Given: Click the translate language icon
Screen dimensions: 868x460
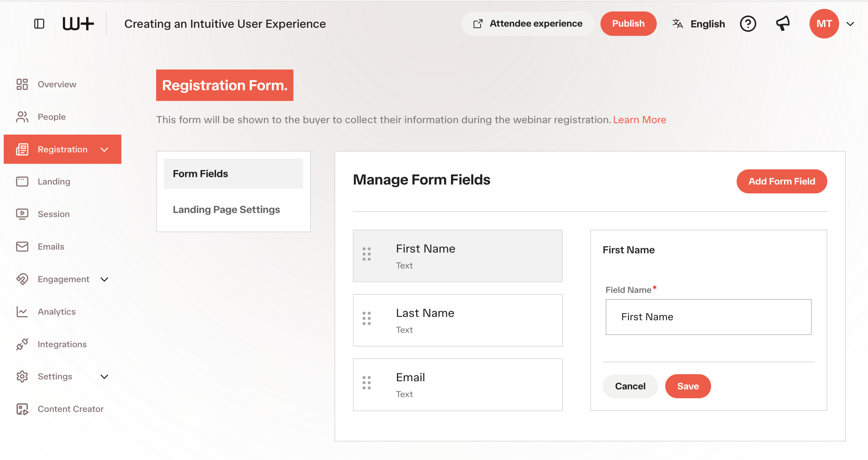Looking at the screenshot, I should click(x=677, y=24).
